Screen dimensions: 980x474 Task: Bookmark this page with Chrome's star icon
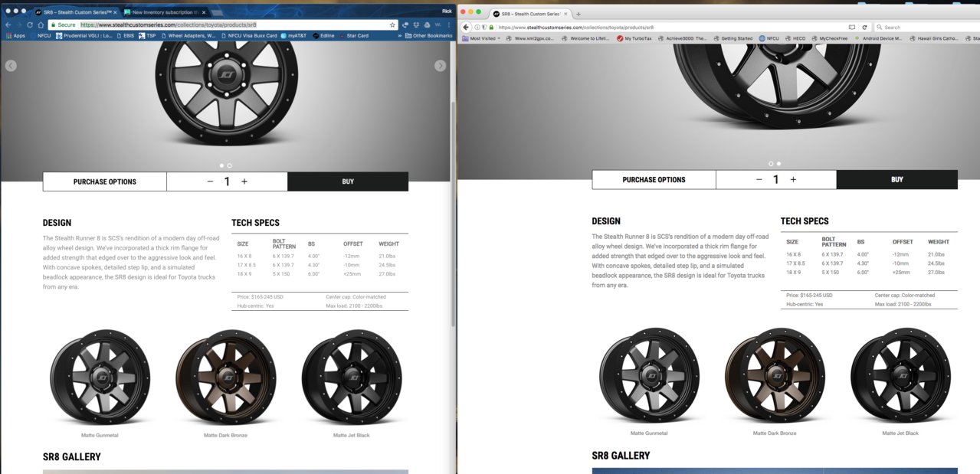[392, 25]
